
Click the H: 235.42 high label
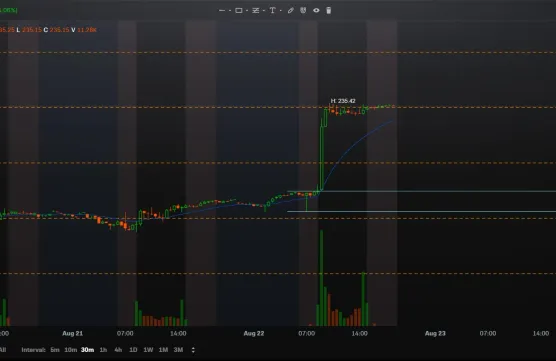click(343, 101)
